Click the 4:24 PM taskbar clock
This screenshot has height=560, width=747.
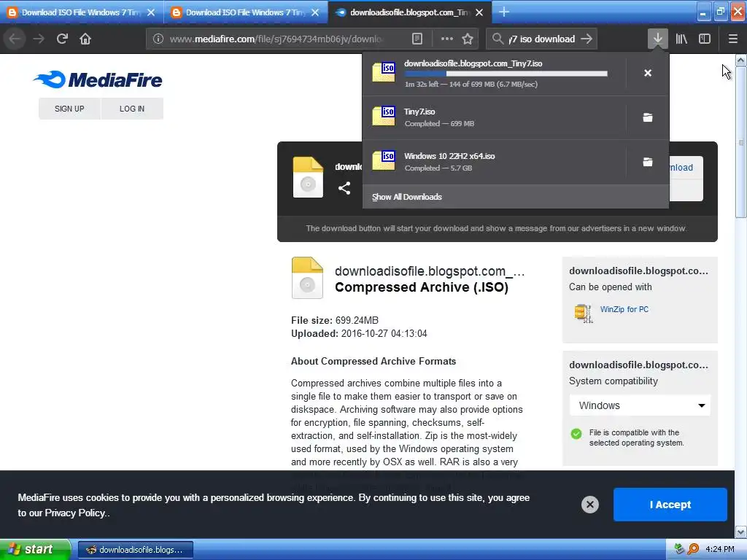click(719, 549)
